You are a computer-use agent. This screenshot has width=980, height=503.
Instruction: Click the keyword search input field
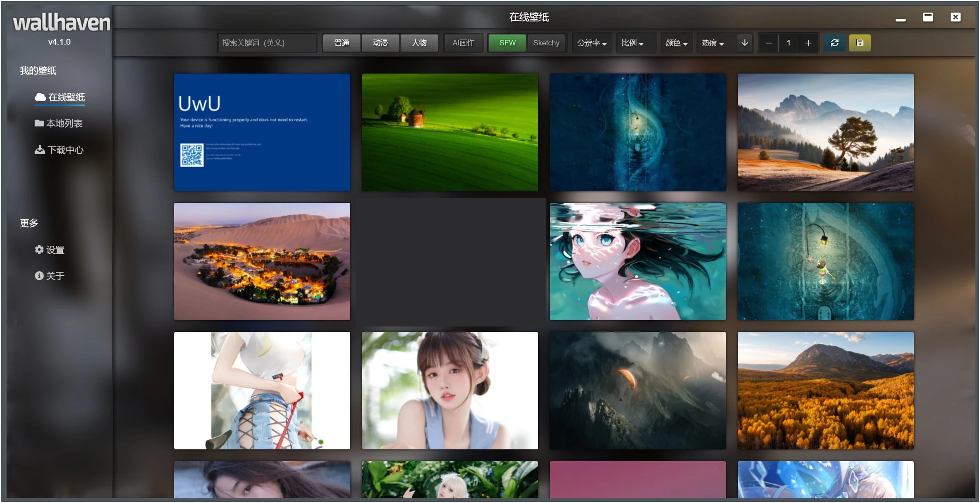pyautogui.click(x=267, y=43)
